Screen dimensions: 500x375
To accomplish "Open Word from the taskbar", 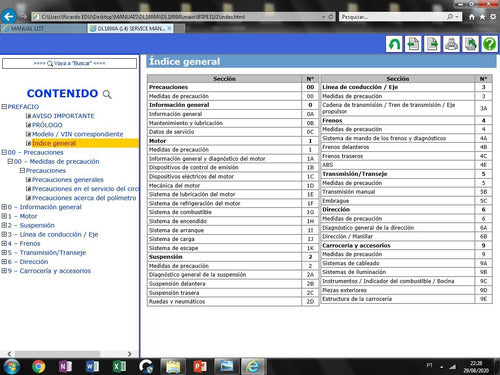I will click(x=92, y=367).
